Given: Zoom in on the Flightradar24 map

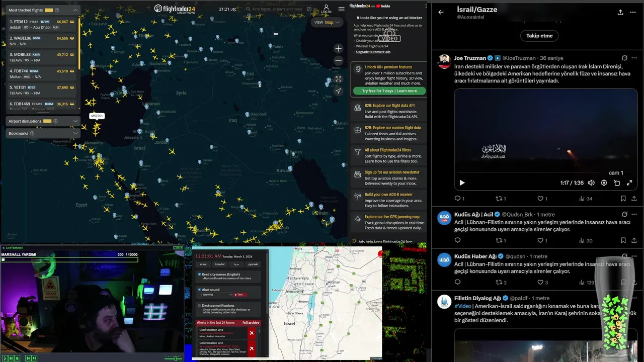Looking at the screenshot, I should 338,49.
